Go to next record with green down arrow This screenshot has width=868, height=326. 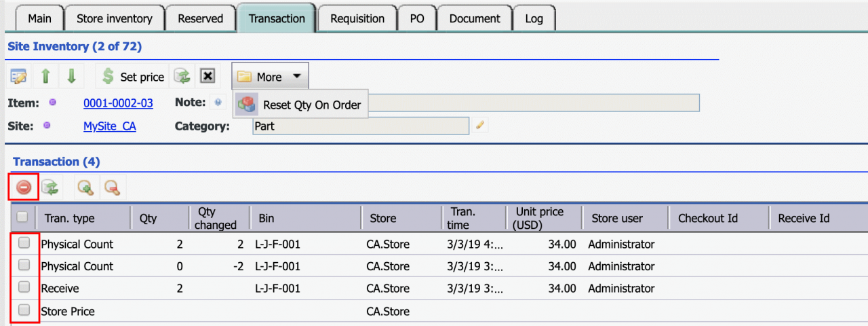coord(71,76)
